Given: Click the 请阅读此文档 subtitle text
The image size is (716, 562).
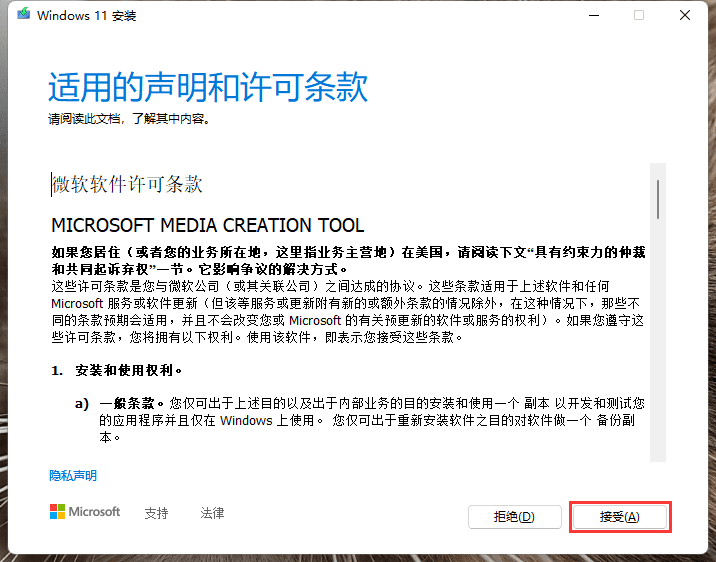Looking at the screenshot, I should (129, 119).
